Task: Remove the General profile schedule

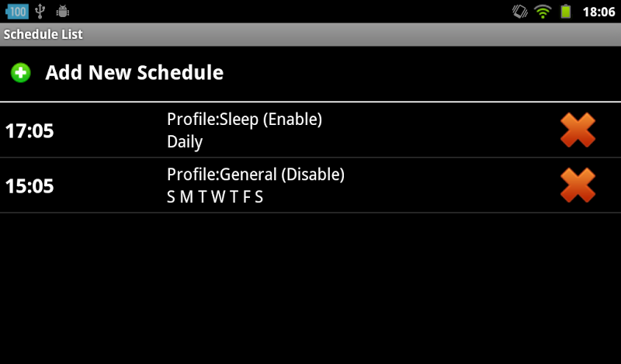Action: click(578, 185)
